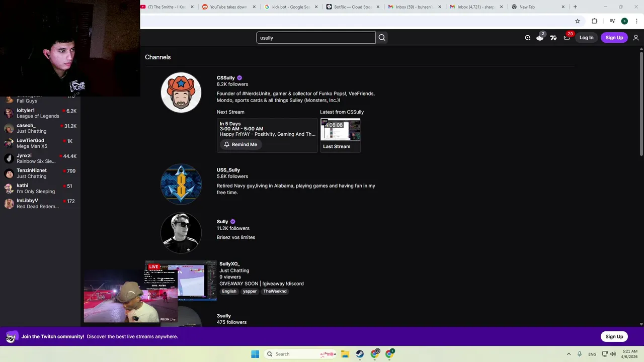644x362 pixels.
Task: Click the Happy FriYAY stream title text
Action: 268,134
